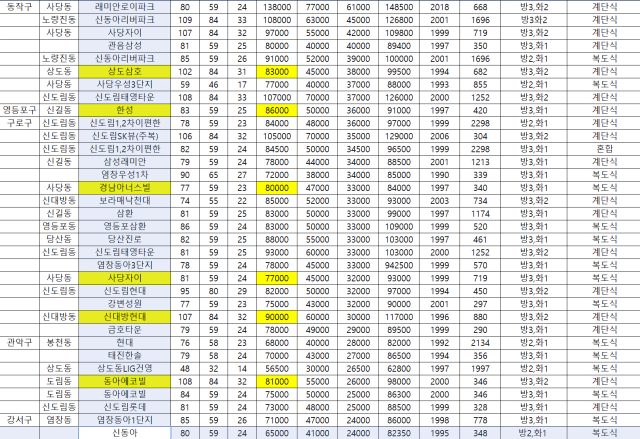
Task: Click the 1174 household count cell
Action: (480, 213)
